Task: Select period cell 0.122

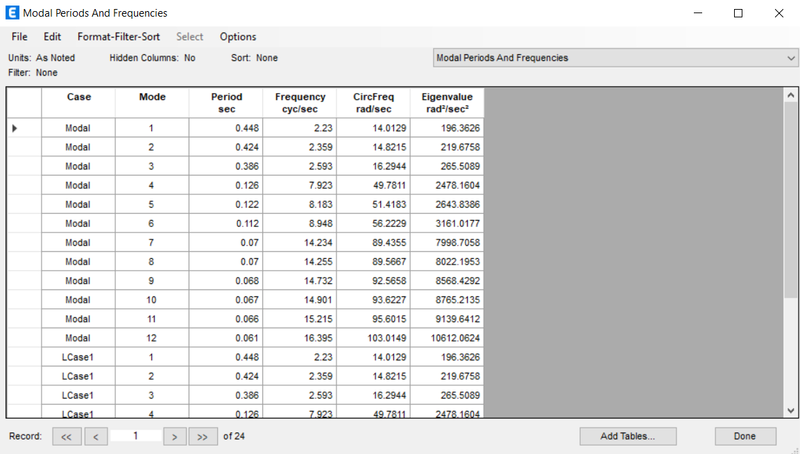Action: pos(226,205)
